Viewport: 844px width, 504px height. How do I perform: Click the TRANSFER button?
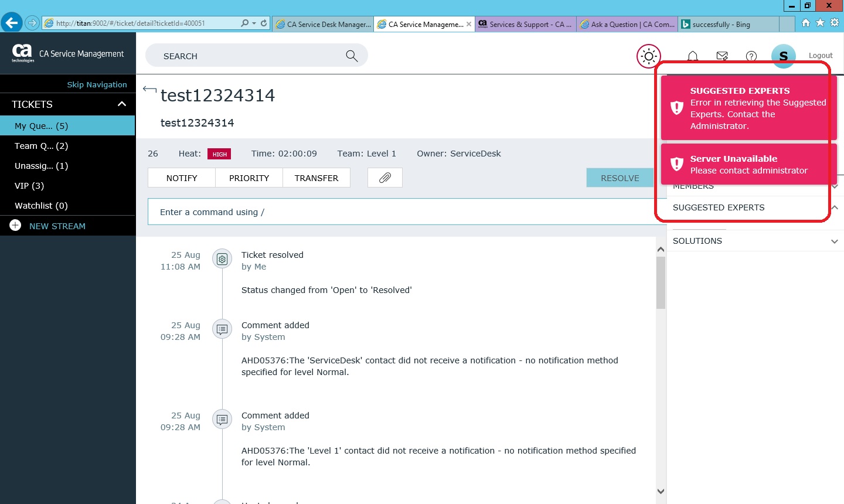[x=316, y=178]
